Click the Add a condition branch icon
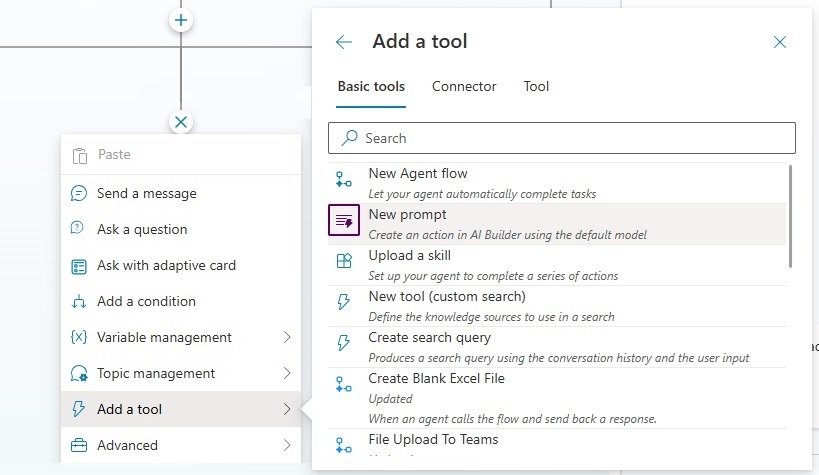This screenshot has height=475, width=819. point(79,302)
